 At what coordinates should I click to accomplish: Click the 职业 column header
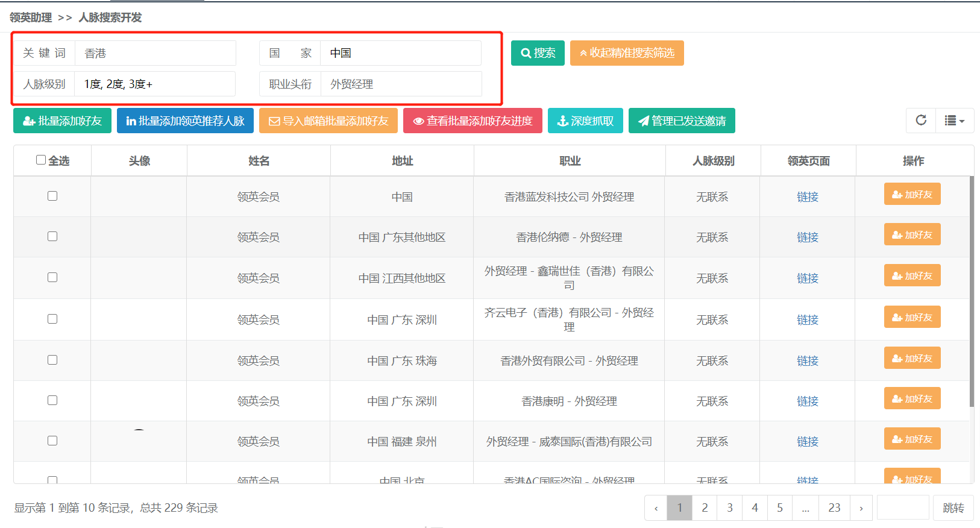tap(570, 161)
